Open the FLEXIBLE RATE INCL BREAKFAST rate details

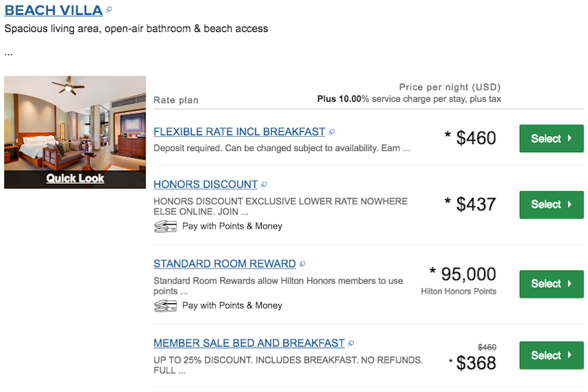pyautogui.click(x=240, y=132)
